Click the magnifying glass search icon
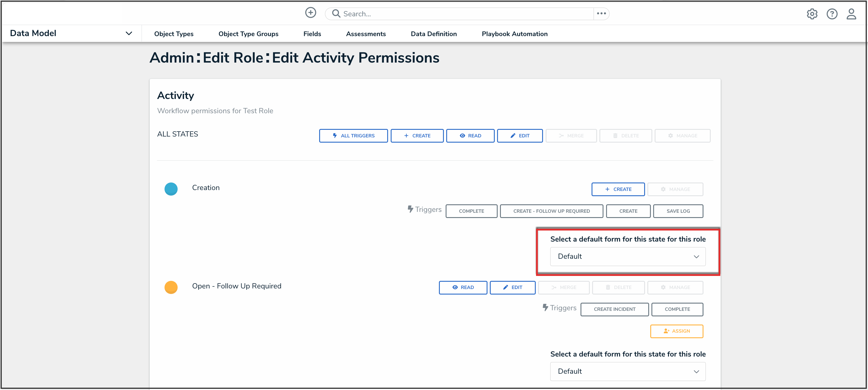The width and height of the screenshot is (868, 390). click(x=336, y=13)
